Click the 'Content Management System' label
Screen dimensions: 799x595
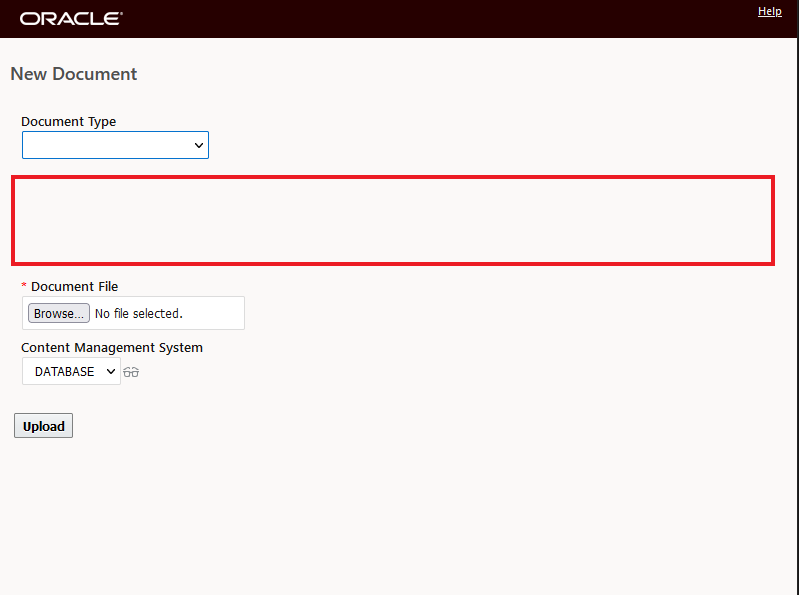(112, 348)
